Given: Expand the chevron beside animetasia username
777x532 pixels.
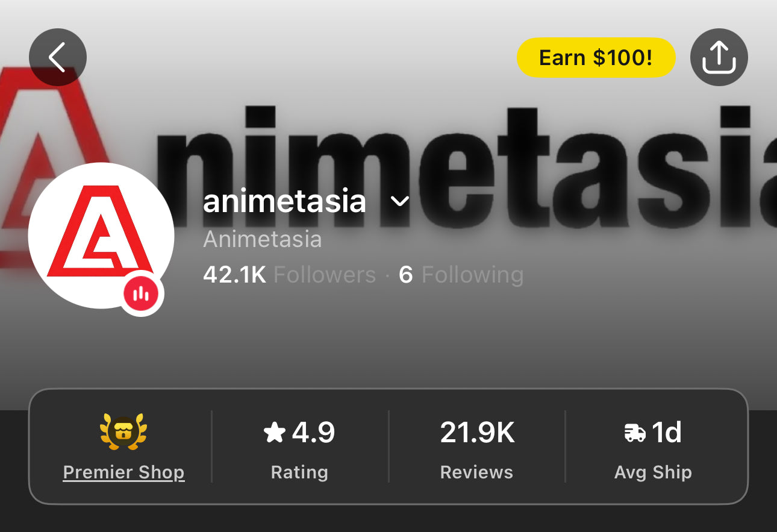Looking at the screenshot, I should click(400, 201).
